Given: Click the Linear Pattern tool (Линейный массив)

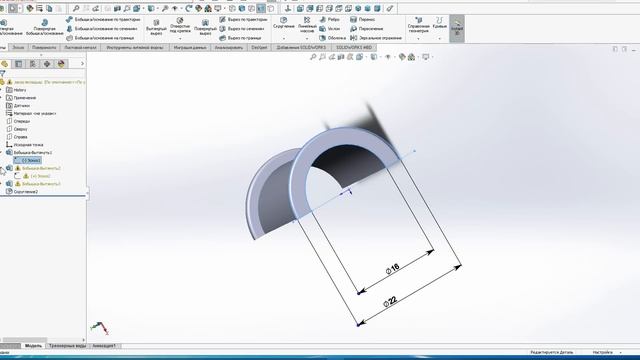Looking at the screenshot, I should tap(307, 24).
